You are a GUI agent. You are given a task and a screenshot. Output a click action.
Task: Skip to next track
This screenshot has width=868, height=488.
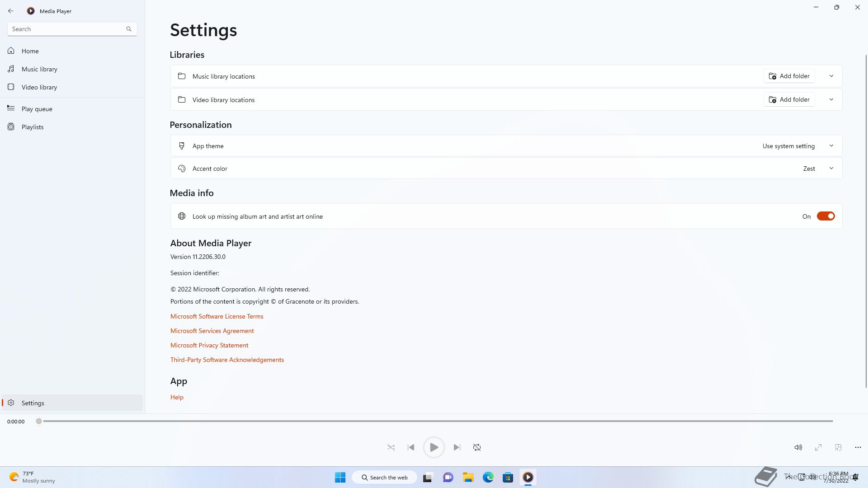pos(457,447)
